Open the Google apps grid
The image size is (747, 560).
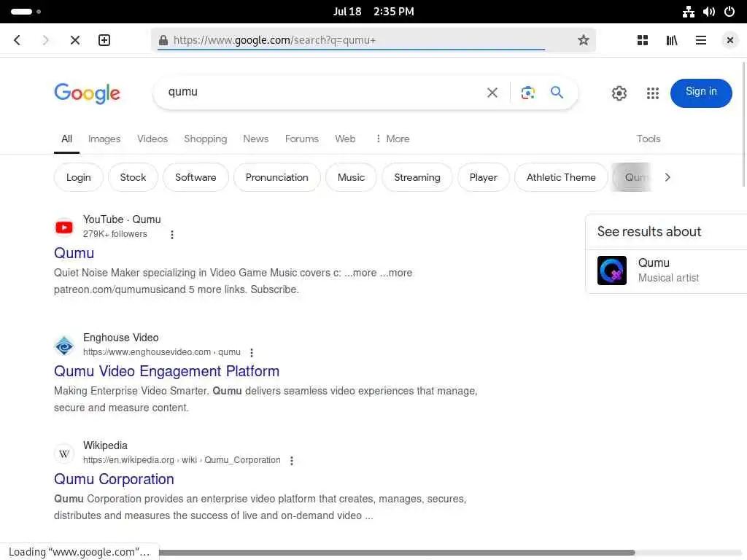[653, 93]
